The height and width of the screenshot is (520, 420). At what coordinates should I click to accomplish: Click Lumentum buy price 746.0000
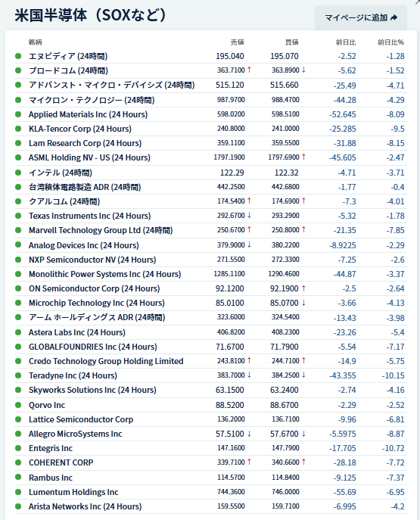[x=285, y=492]
